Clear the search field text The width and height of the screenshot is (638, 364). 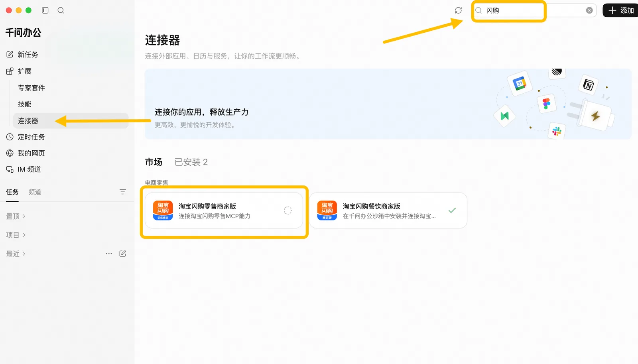click(x=589, y=10)
